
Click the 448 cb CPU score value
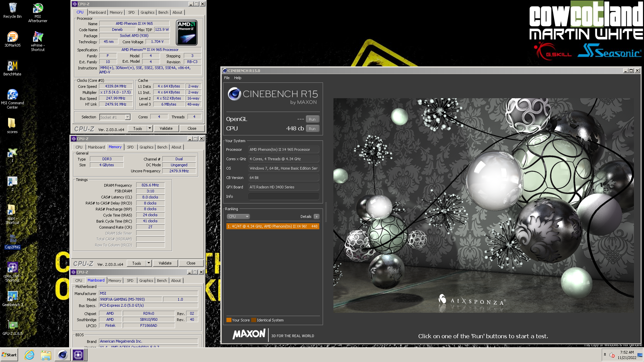(295, 128)
